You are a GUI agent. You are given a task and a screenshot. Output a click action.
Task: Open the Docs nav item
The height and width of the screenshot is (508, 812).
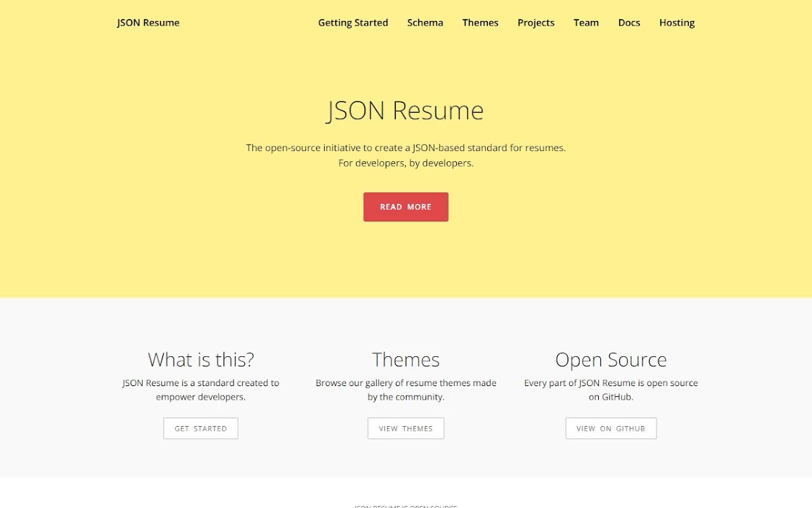coord(629,22)
